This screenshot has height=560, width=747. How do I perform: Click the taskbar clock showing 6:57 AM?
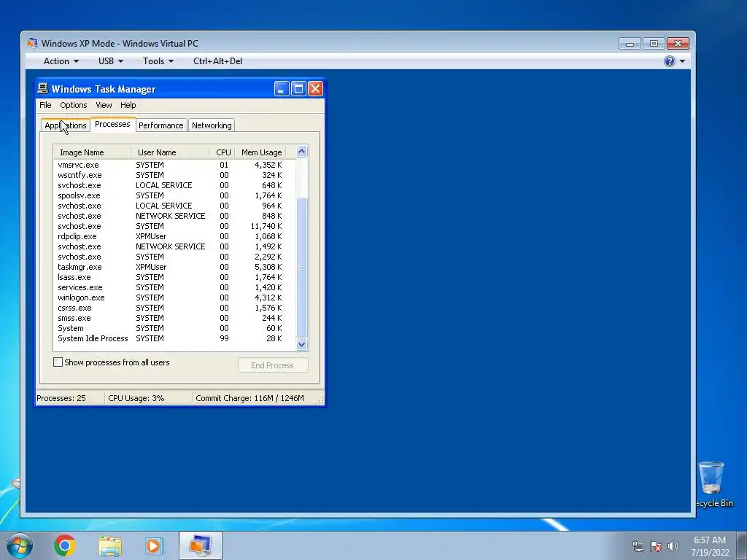pyautogui.click(x=709, y=545)
